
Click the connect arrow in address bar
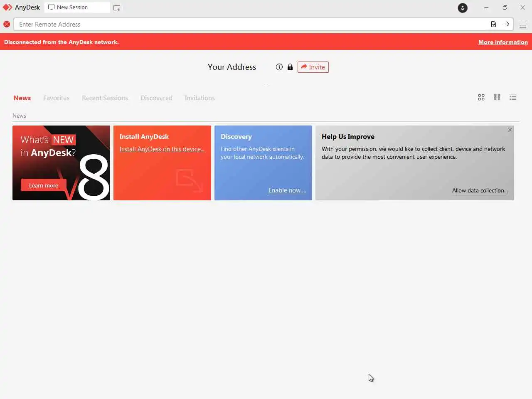pyautogui.click(x=506, y=24)
